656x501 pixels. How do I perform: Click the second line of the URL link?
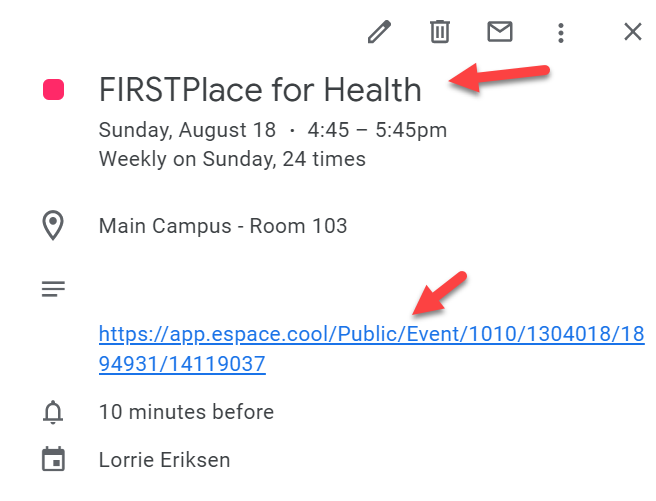click(x=182, y=364)
